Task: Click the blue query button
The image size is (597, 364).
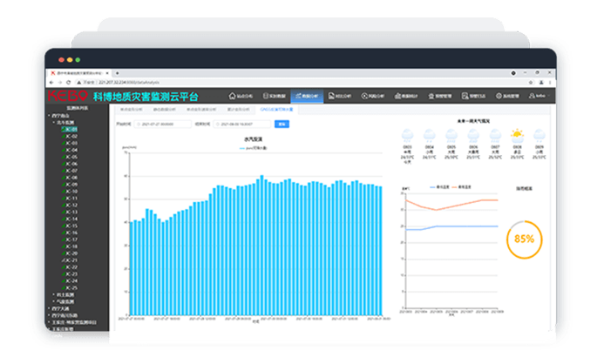Action: coord(281,125)
